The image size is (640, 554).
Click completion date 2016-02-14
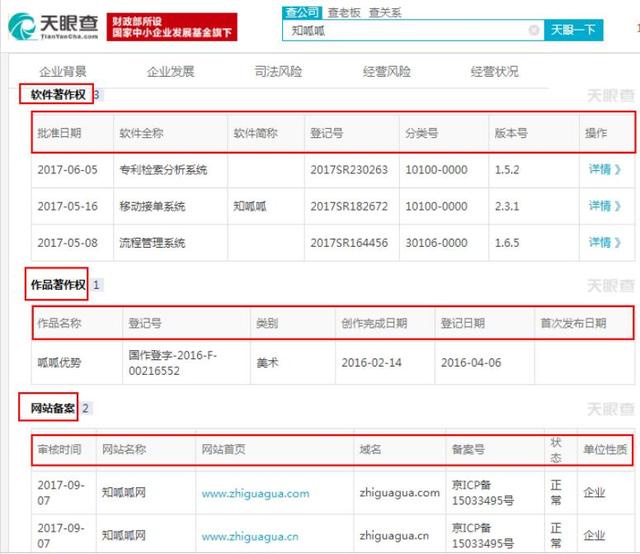pos(371,363)
